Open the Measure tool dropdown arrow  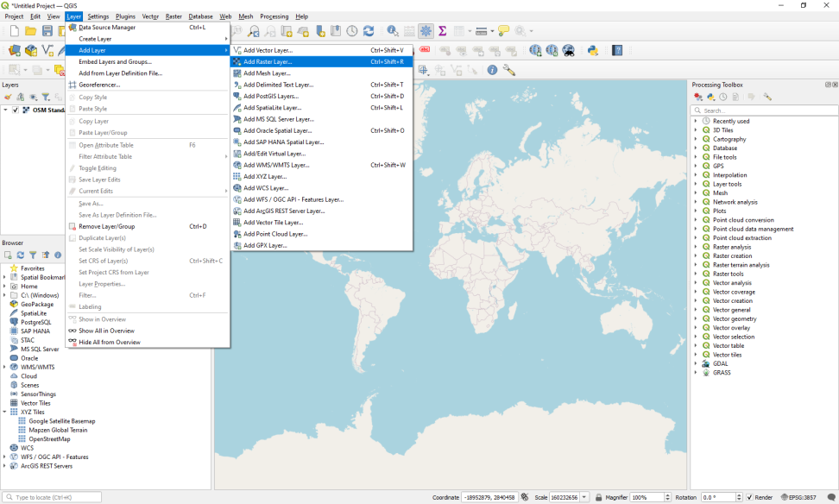(492, 31)
